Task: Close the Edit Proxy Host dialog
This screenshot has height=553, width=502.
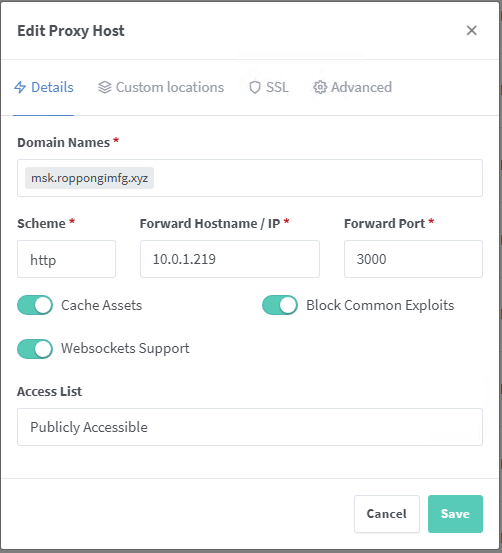Action: click(x=471, y=30)
